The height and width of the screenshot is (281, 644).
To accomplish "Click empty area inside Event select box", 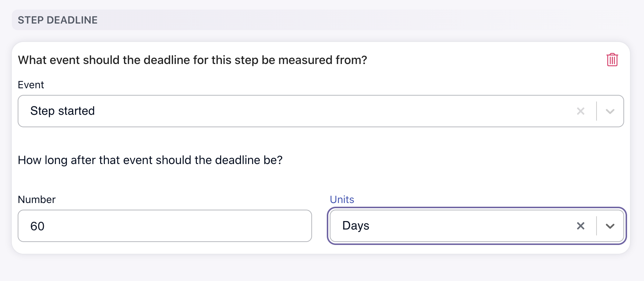I will 331,111.
